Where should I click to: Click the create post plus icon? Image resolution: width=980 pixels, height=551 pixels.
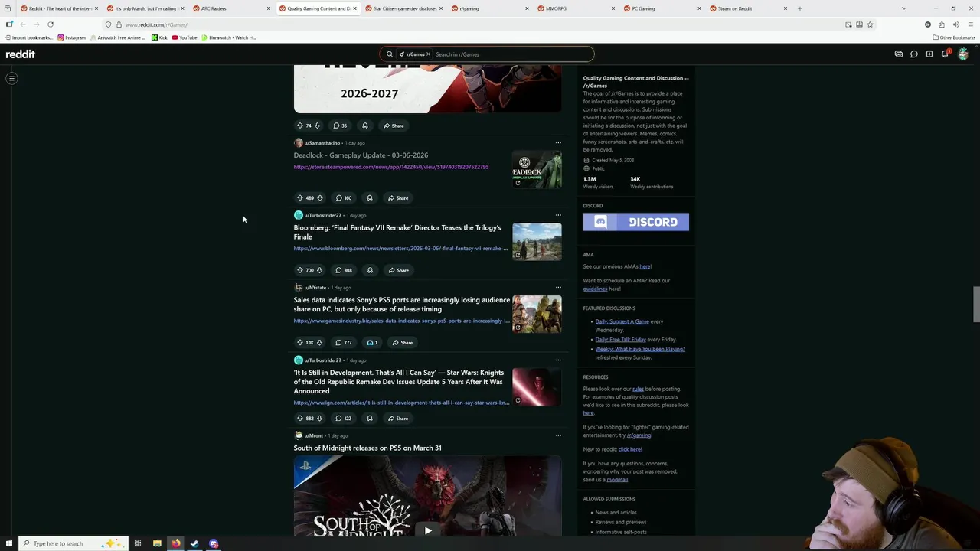point(929,54)
